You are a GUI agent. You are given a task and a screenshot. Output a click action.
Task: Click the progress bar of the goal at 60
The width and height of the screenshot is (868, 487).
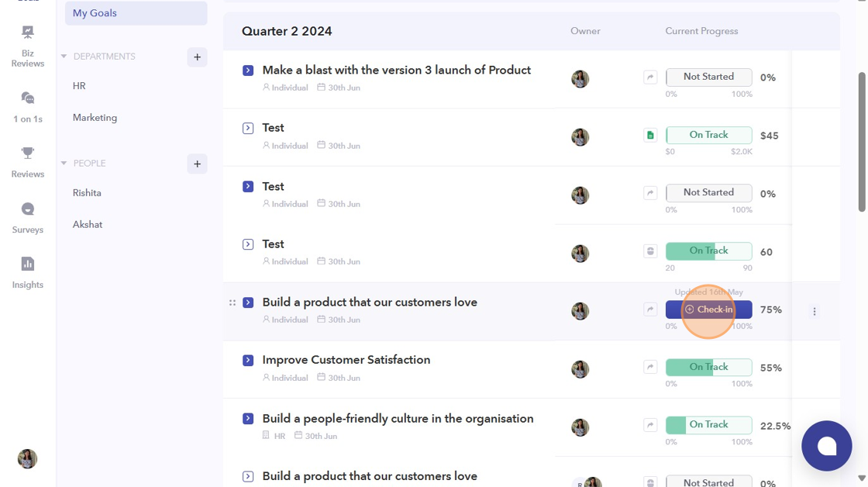(708, 251)
